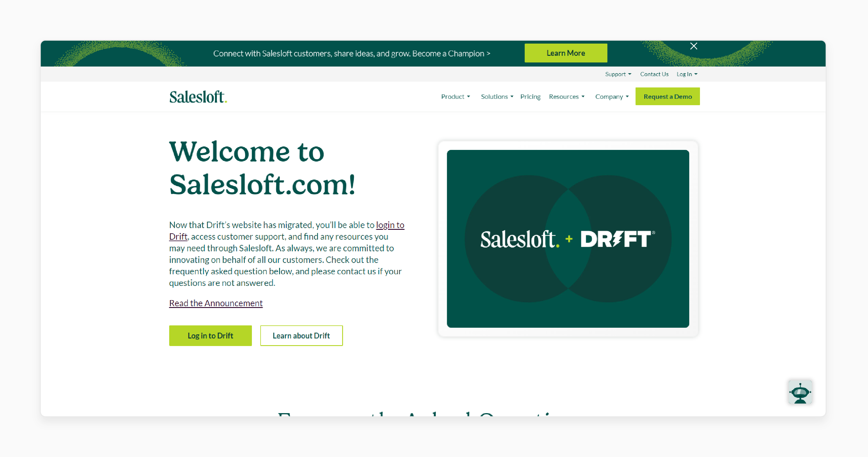Viewport: 868px width, 457px height.
Task: Click the Read the Announcement link
Action: [x=216, y=303]
